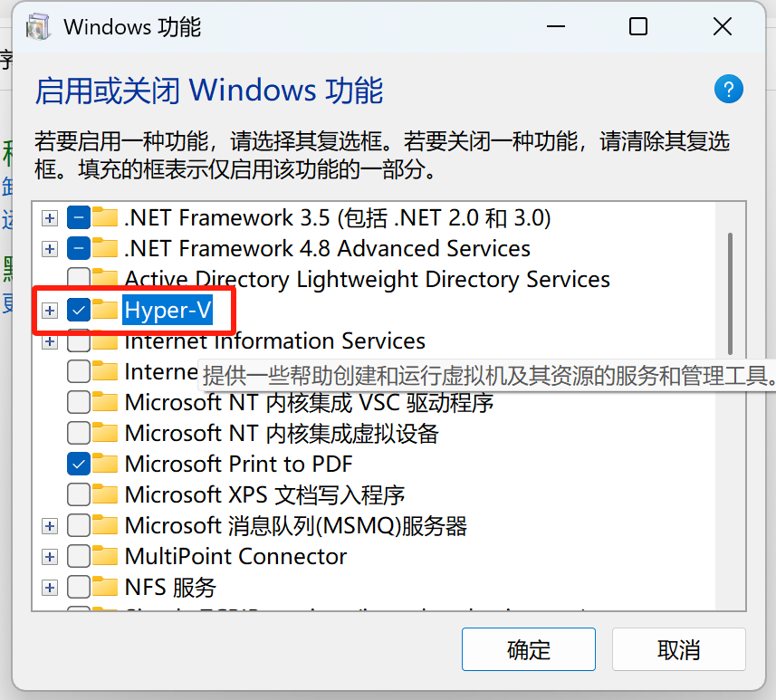Expand the Hyper-V tree node
The width and height of the screenshot is (776, 700).
pyautogui.click(x=50, y=311)
